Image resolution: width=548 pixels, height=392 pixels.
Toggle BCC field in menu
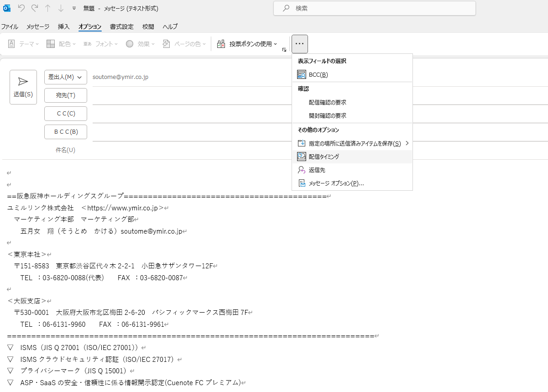pos(352,74)
